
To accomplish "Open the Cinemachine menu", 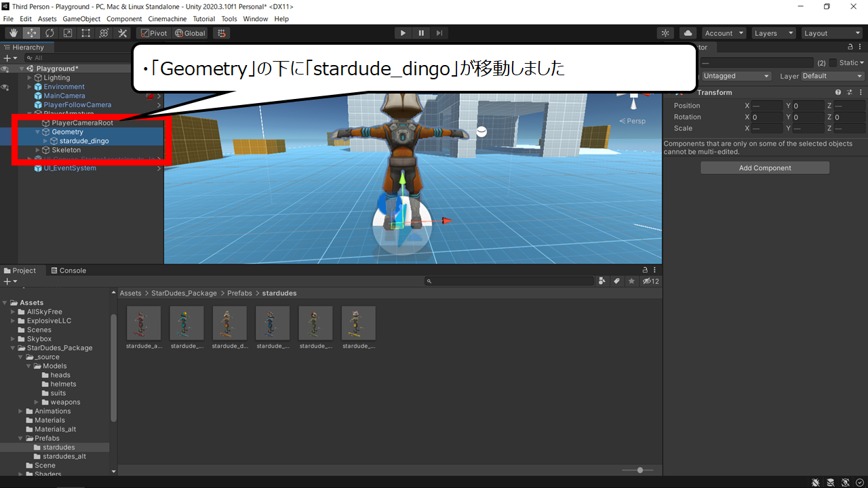I will click(167, 19).
